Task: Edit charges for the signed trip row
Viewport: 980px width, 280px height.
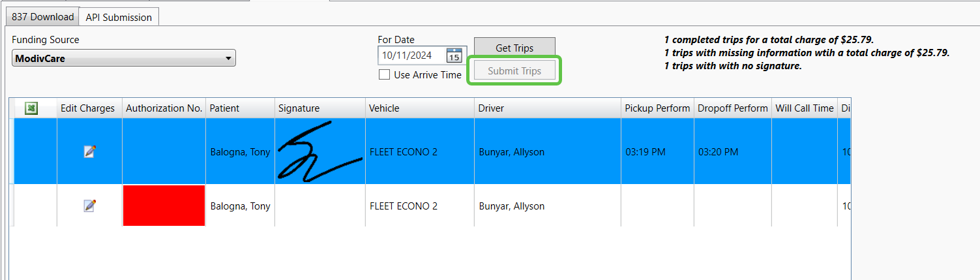Action: [x=89, y=151]
